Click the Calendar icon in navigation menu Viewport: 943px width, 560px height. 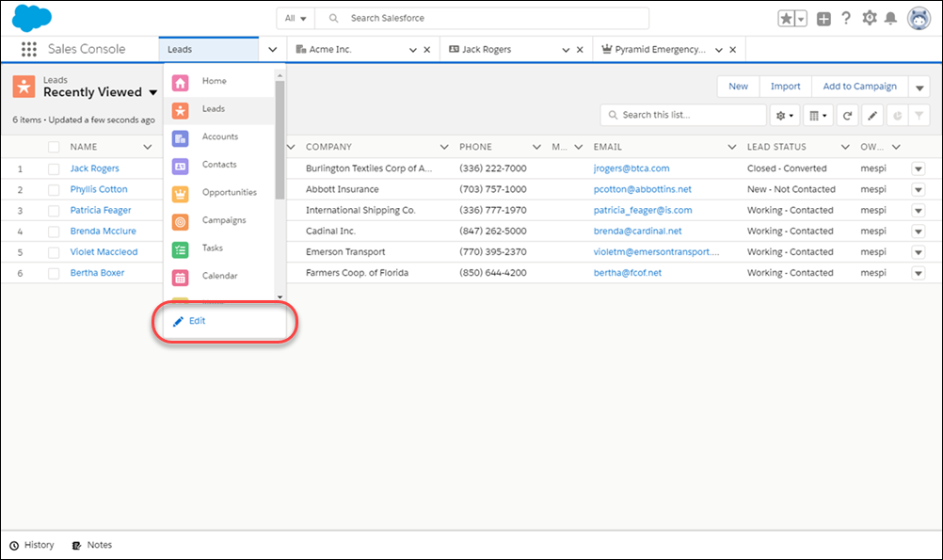pos(181,278)
